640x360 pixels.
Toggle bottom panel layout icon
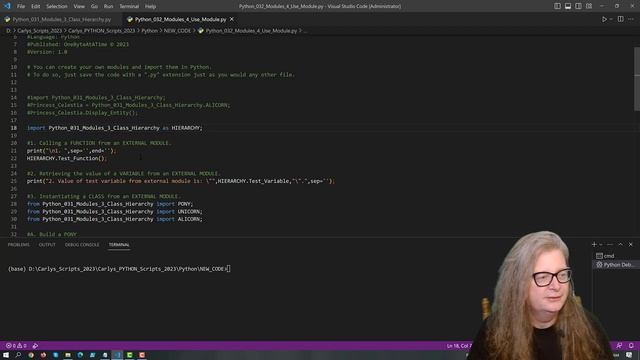tap(568, 6)
